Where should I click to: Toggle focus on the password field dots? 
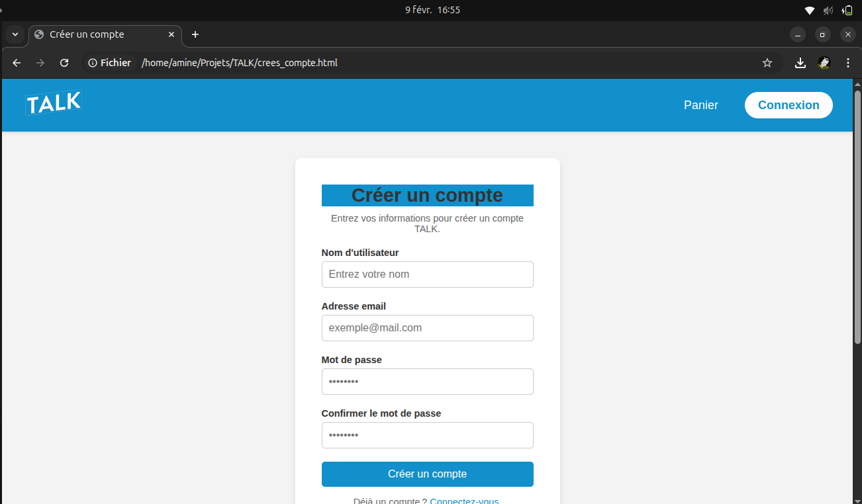(x=427, y=382)
